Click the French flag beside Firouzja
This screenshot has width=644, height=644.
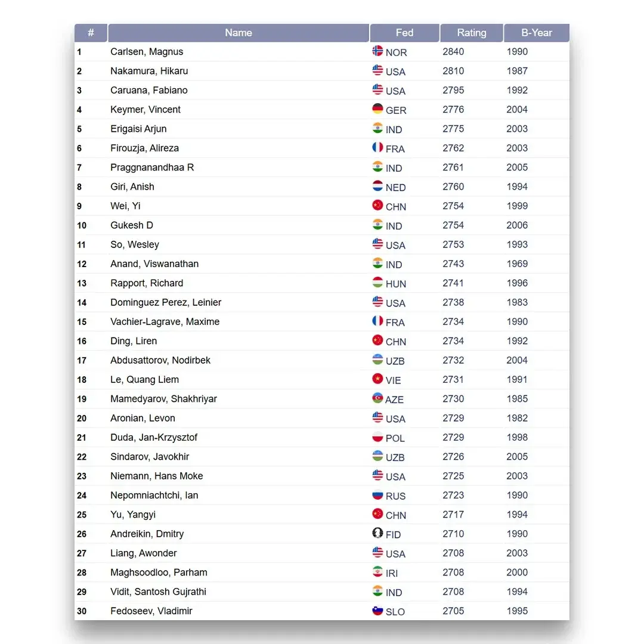click(377, 147)
